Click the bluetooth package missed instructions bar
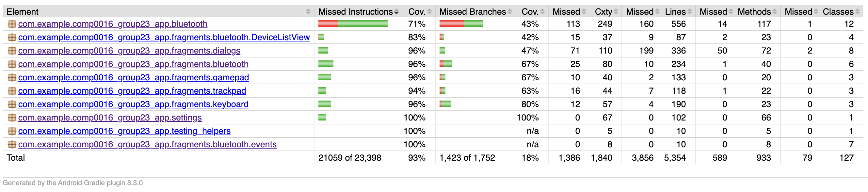This screenshot has height=192, width=868. click(353, 24)
